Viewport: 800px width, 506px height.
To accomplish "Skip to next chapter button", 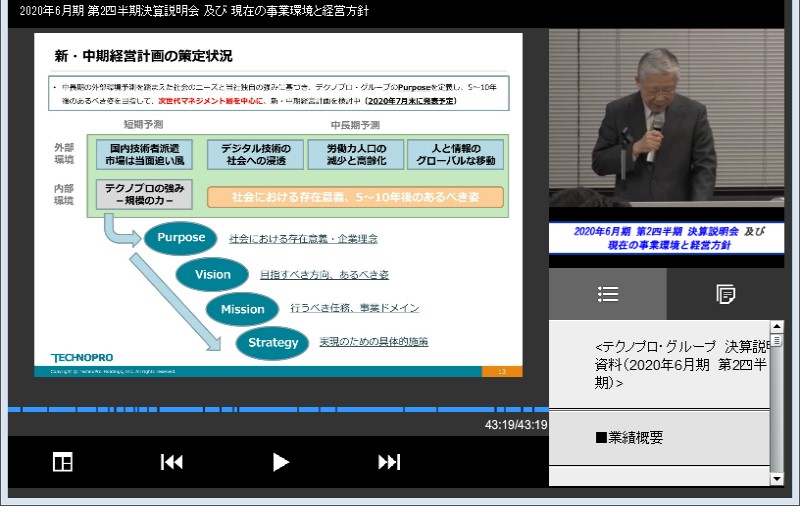I will point(389,462).
